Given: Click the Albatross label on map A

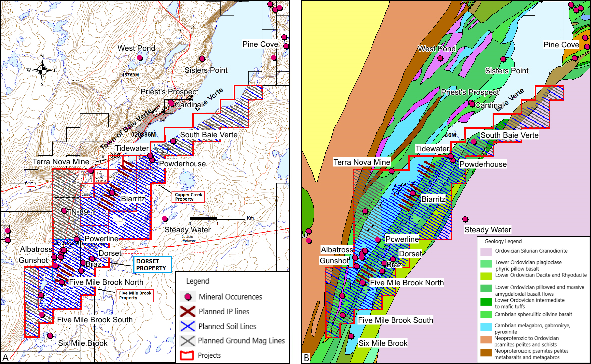Looking at the screenshot, I should [36, 249].
